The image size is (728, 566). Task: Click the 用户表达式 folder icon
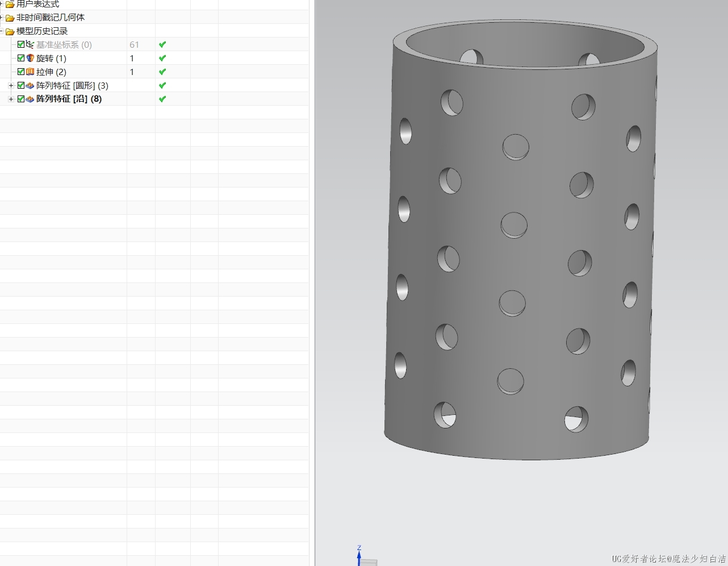pos(10,4)
